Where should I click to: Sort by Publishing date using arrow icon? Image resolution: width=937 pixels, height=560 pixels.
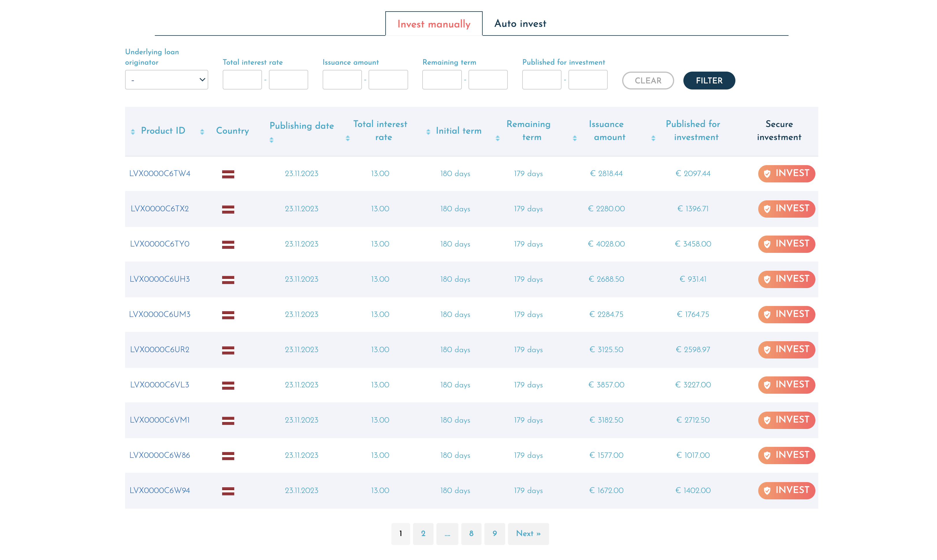(272, 140)
